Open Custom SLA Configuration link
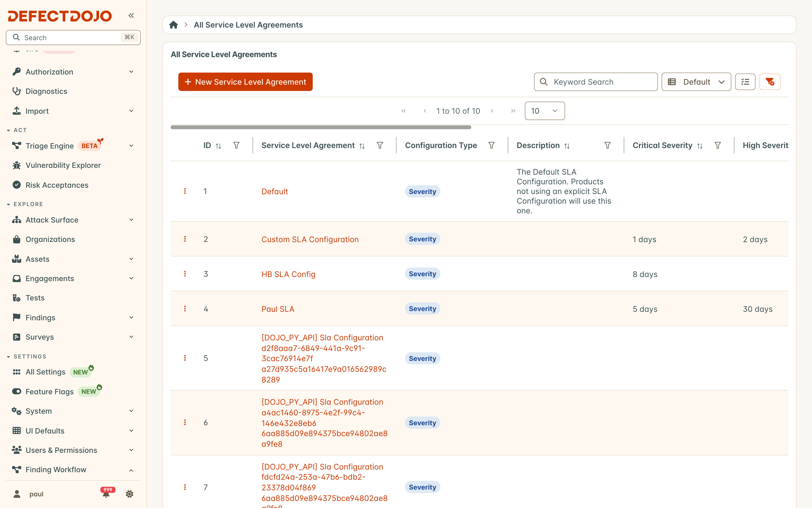Viewport: 812px width, 508px height. [x=310, y=239]
